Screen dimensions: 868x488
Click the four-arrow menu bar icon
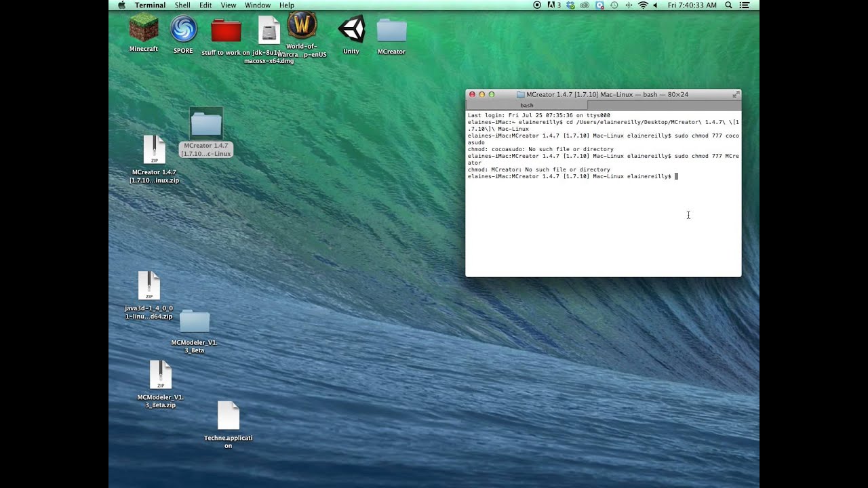629,5
